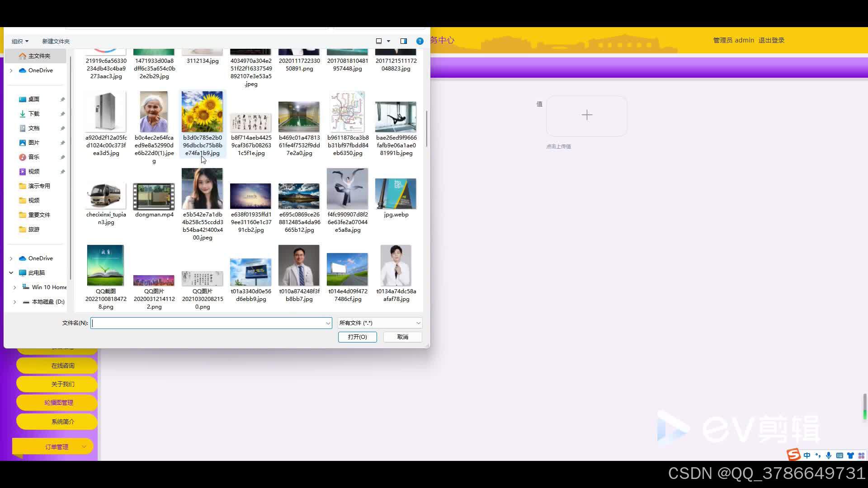Select the sunflower image b3d0c785e2b0
The height and width of the screenshot is (488, 868).
(x=203, y=124)
